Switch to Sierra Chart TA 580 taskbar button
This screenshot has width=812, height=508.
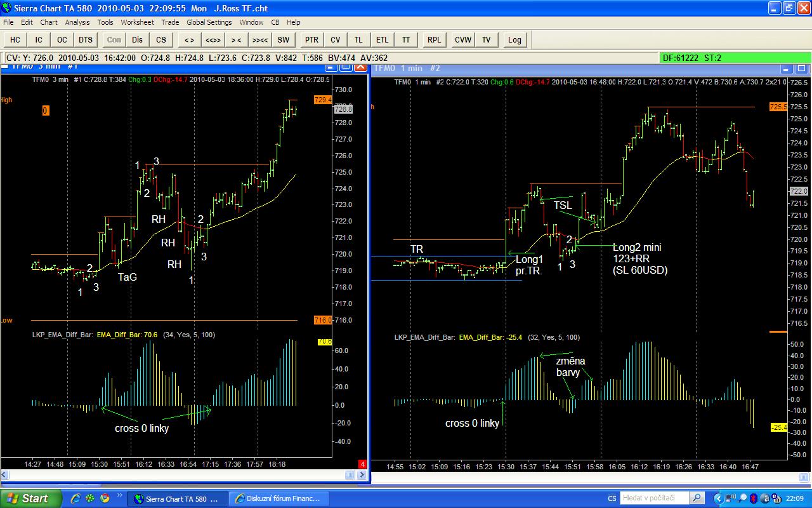coord(176,498)
